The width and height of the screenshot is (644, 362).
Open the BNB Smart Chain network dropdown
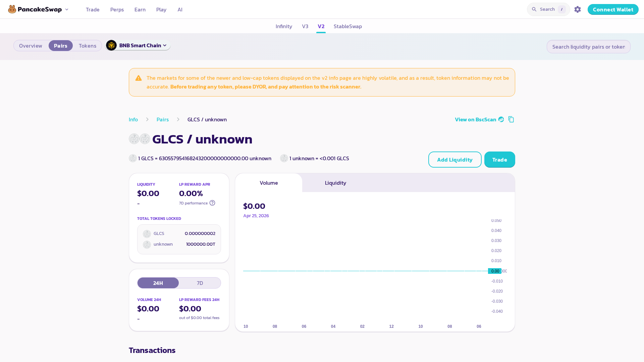[138, 45]
